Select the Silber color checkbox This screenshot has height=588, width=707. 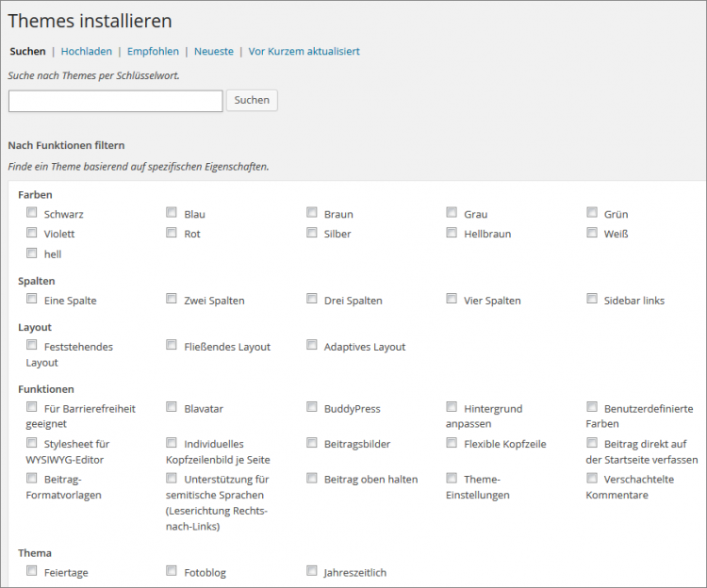tap(312, 233)
